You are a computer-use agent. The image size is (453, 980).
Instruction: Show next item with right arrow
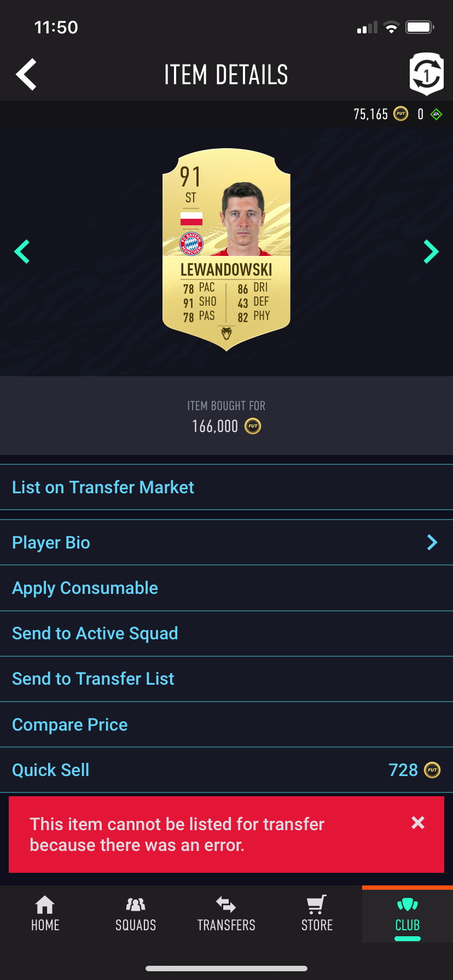(x=431, y=252)
